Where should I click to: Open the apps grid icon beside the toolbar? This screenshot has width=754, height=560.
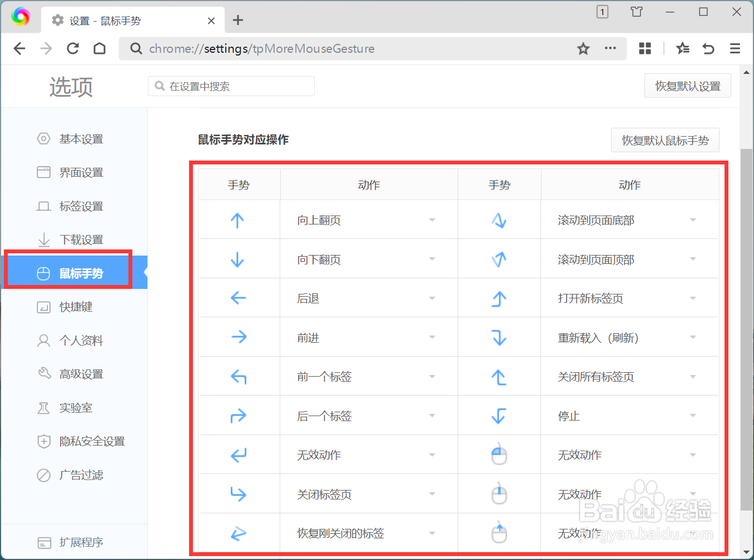[644, 48]
